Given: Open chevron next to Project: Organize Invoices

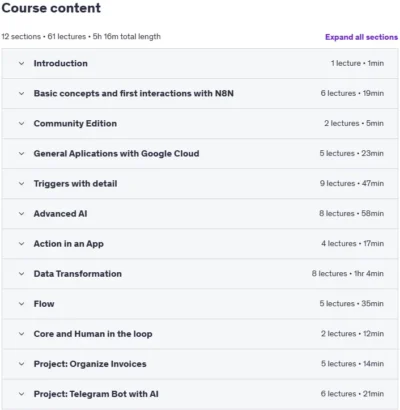Looking at the screenshot, I should pyautogui.click(x=21, y=364).
